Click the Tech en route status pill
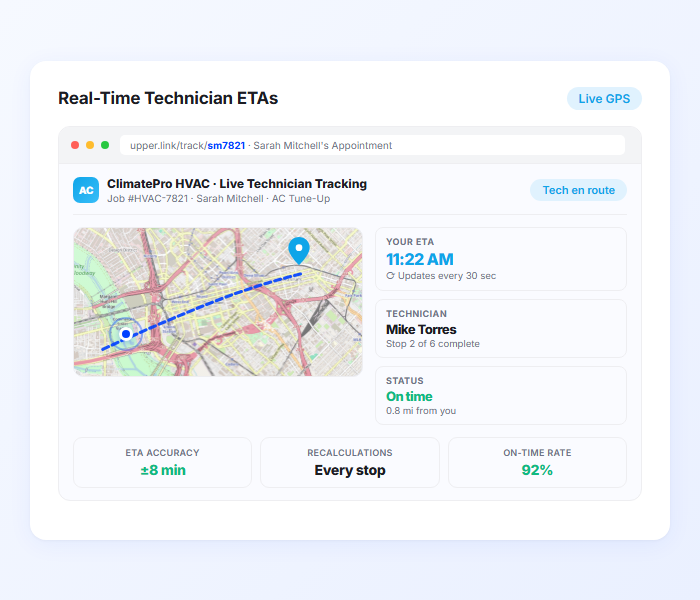The height and width of the screenshot is (600, 700). point(578,190)
